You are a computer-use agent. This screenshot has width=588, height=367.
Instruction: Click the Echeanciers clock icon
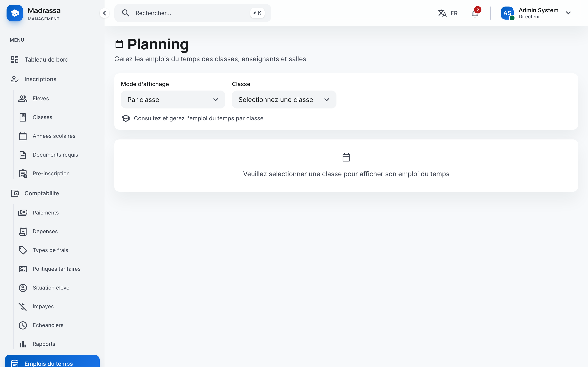click(x=23, y=325)
